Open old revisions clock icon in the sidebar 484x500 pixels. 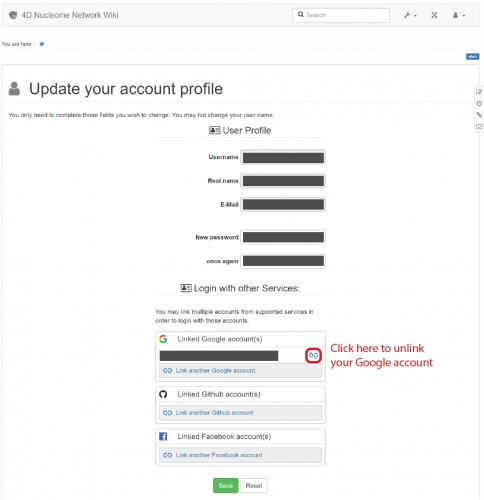[x=479, y=104]
